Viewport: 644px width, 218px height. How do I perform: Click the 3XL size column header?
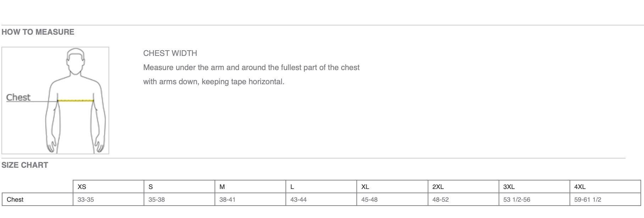click(x=509, y=187)
